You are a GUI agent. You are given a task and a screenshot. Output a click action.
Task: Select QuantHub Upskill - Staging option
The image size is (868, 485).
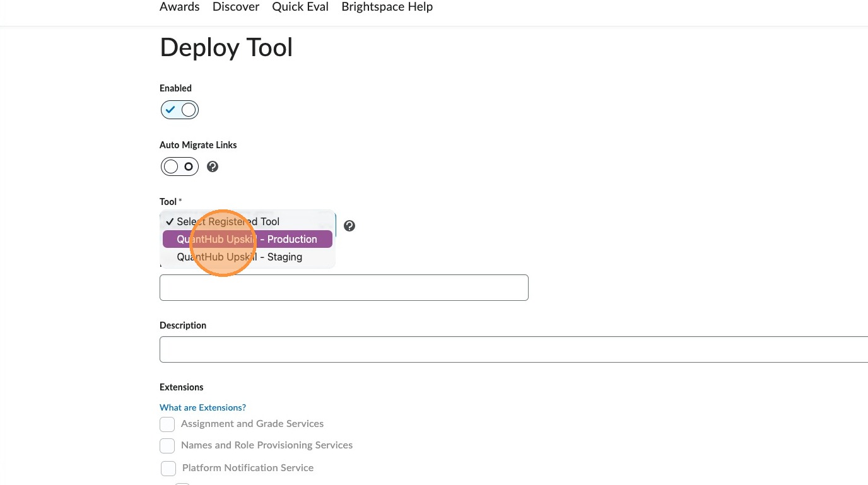247,257
